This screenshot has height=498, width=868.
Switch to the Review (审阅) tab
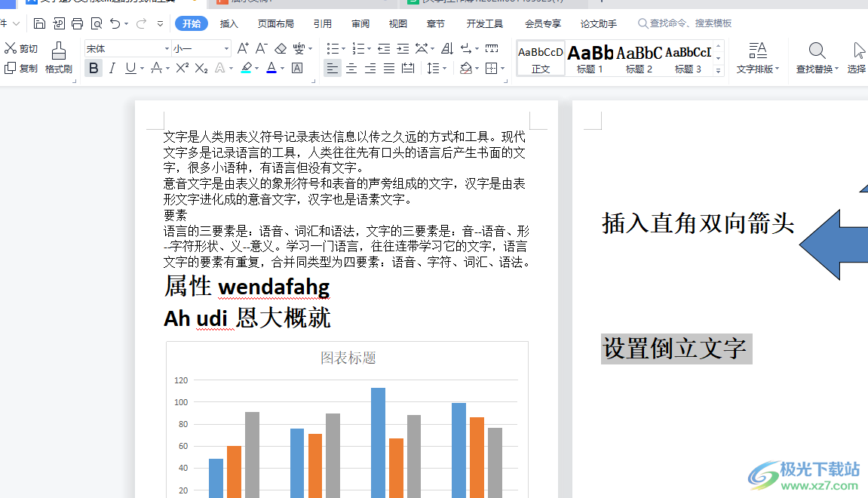click(x=360, y=24)
